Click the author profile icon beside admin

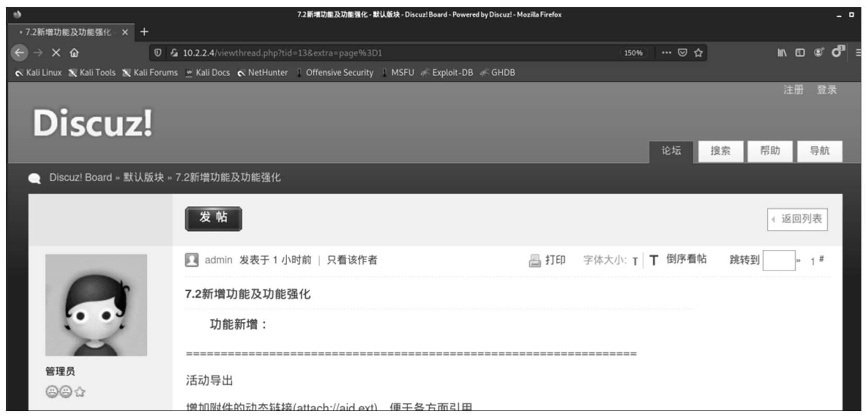click(192, 260)
